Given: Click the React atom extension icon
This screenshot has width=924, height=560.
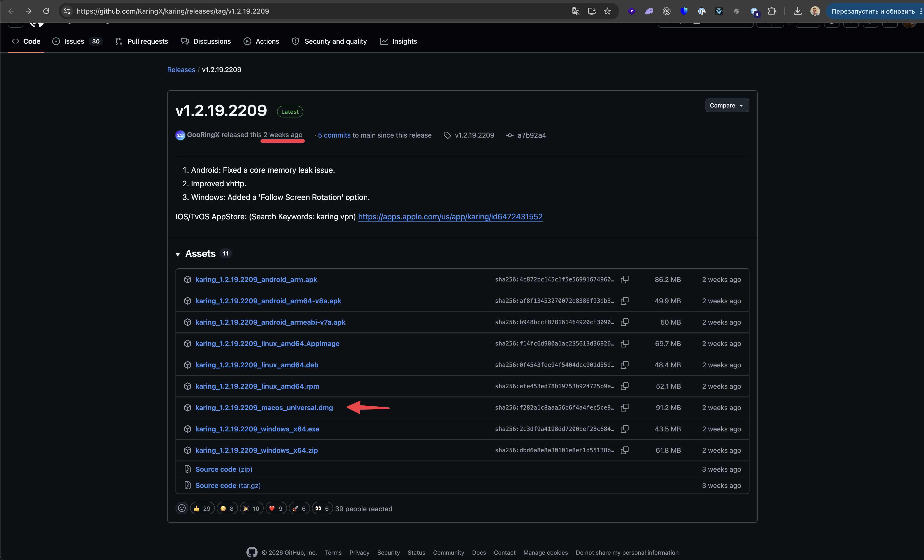Looking at the screenshot, I should click(x=719, y=11).
